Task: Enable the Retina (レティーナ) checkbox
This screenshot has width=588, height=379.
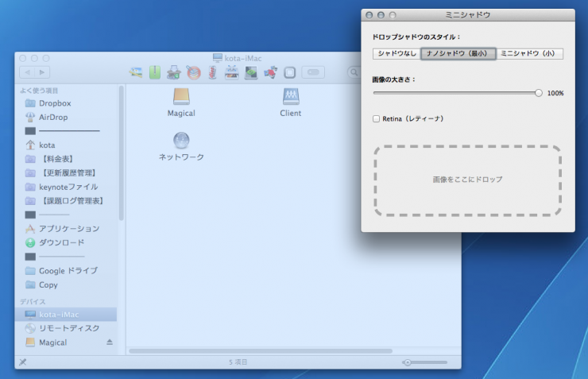Action: click(376, 119)
